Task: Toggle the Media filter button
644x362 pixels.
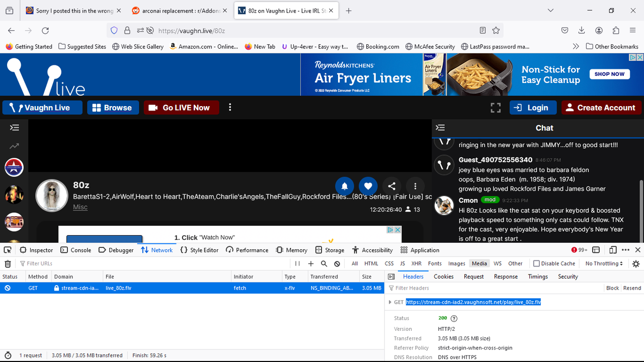Action: point(479,263)
